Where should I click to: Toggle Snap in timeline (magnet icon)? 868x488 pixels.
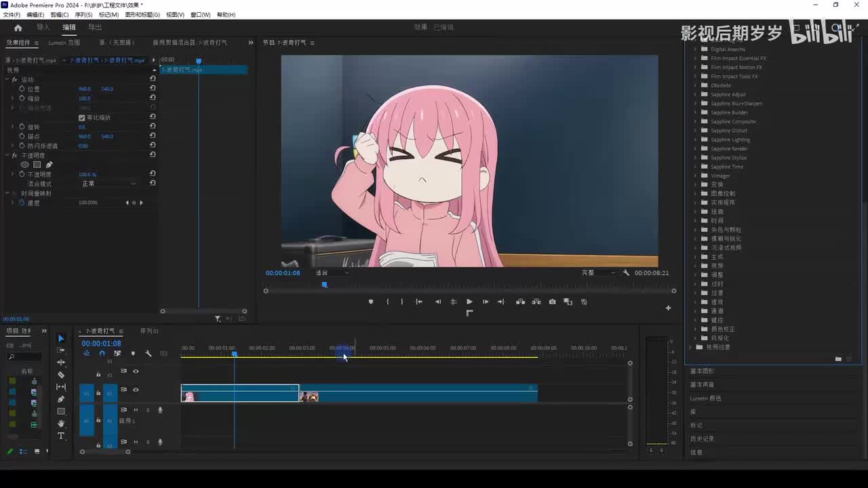pyautogui.click(x=102, y=353)
